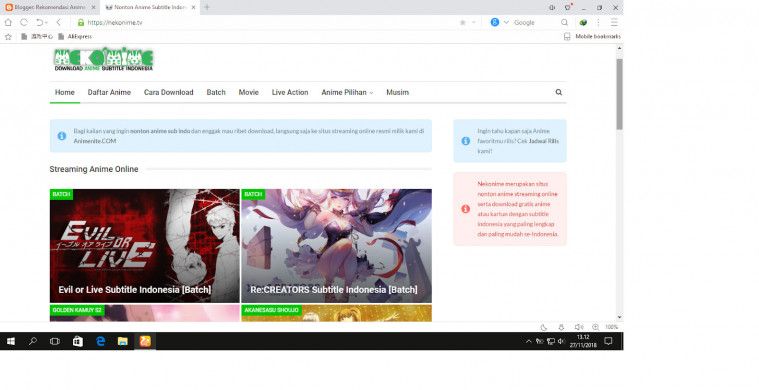Screen dimensions: 759x390
Task: Open the hamburger main menu
Action: pos(614,22)
